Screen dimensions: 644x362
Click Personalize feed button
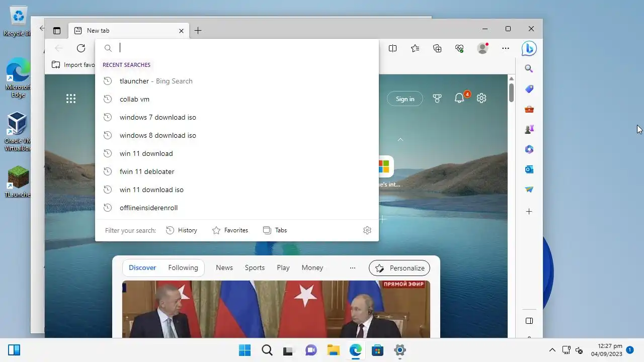tap(399, 268)
